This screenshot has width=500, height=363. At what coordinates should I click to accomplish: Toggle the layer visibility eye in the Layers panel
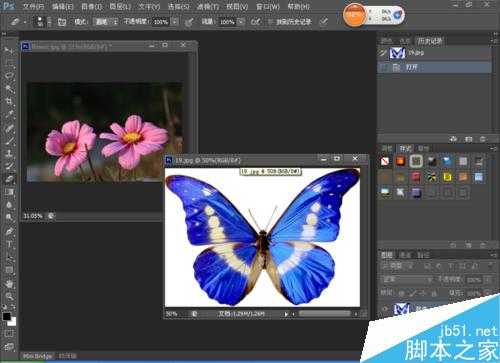pyautogui.click(x=385, y=309)
